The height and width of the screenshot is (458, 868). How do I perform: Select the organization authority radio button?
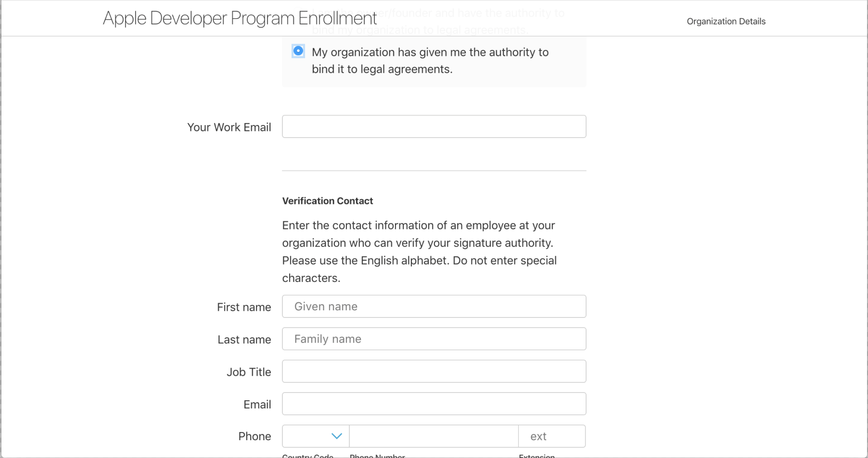pos(298,51)
